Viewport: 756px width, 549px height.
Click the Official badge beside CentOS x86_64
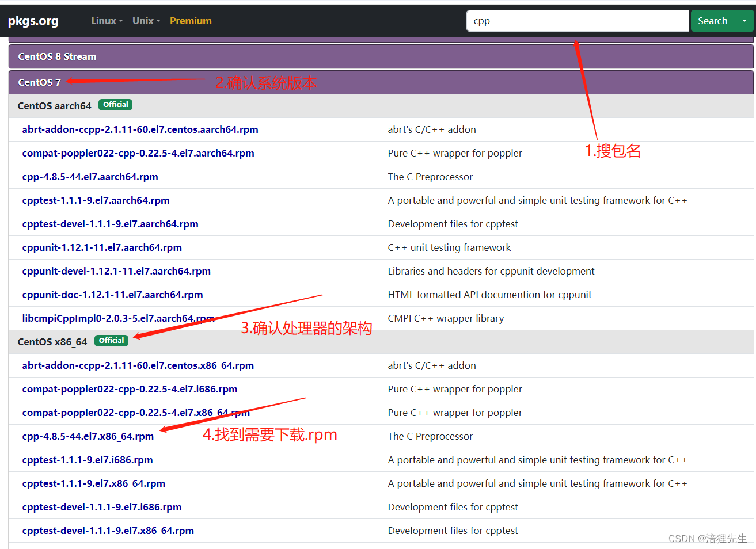coord(111,341)
